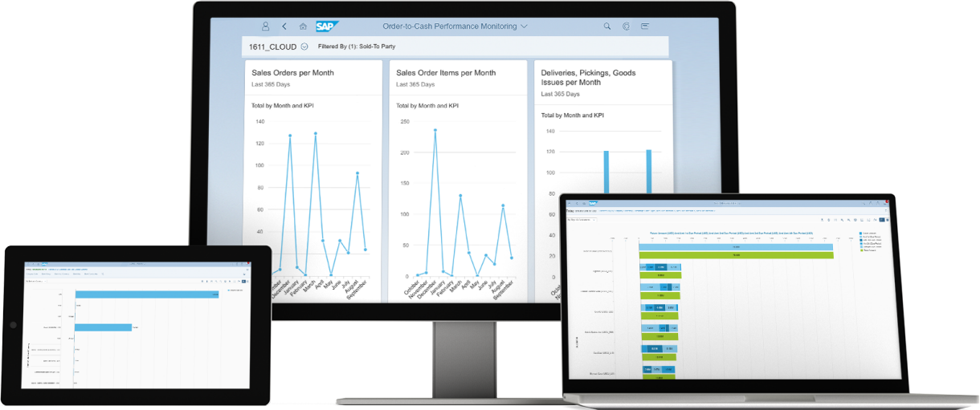980x410 pixels.
Task: Go to Home via the monitor's house icon
Action: click(303, 26)
